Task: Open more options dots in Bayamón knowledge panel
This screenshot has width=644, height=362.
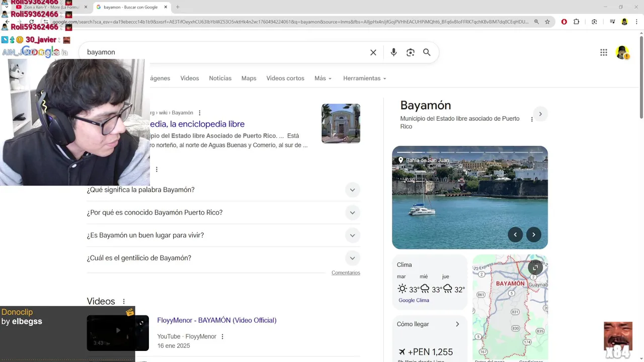Action: 532,119
